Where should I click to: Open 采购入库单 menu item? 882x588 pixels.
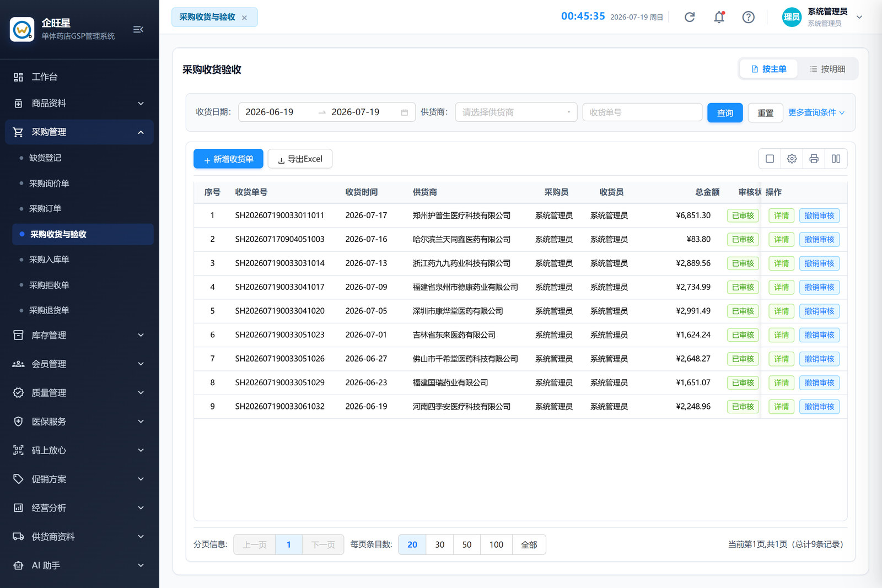tap(83, 260)
